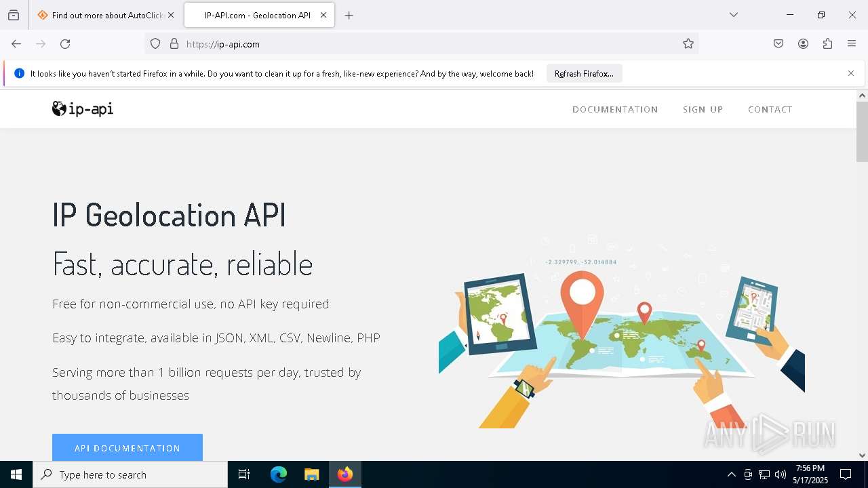Open the volume speaker tray icon
868x488 pixels.
pos(781,474)
